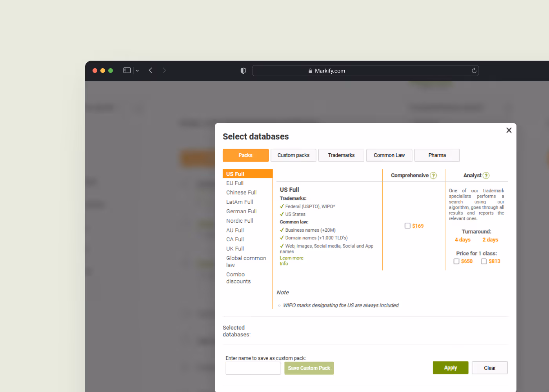549x392 pixels.
Task: Click the privacy shield icon
Action: (243, 71)
